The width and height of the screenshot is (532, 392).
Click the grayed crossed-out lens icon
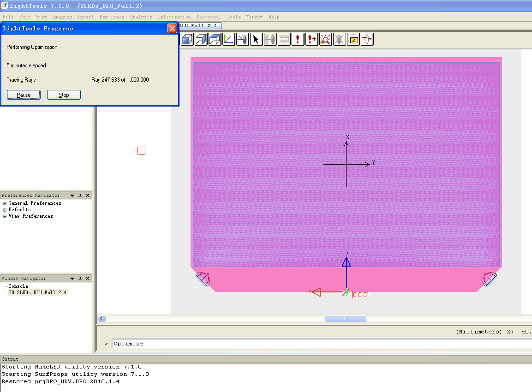pyautogui.click(x=339, y=39)
